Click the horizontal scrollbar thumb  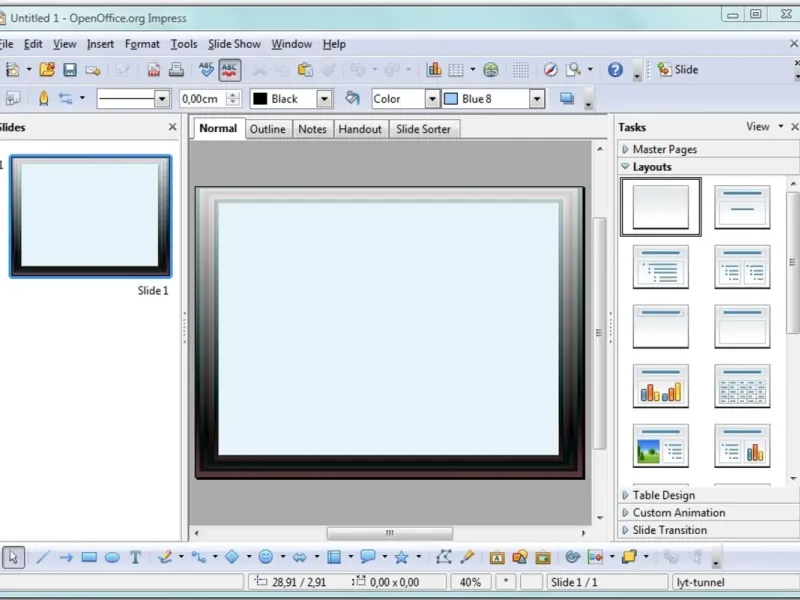(390, 533)
